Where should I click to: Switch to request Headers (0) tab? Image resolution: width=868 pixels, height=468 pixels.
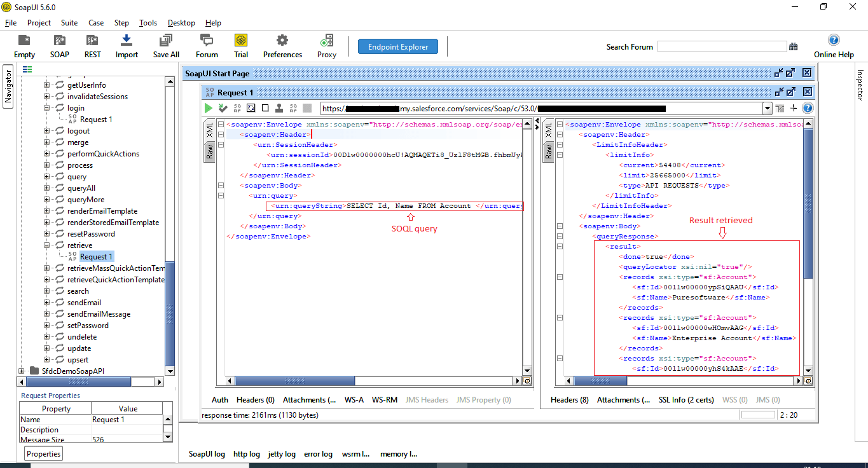(256, 400)
